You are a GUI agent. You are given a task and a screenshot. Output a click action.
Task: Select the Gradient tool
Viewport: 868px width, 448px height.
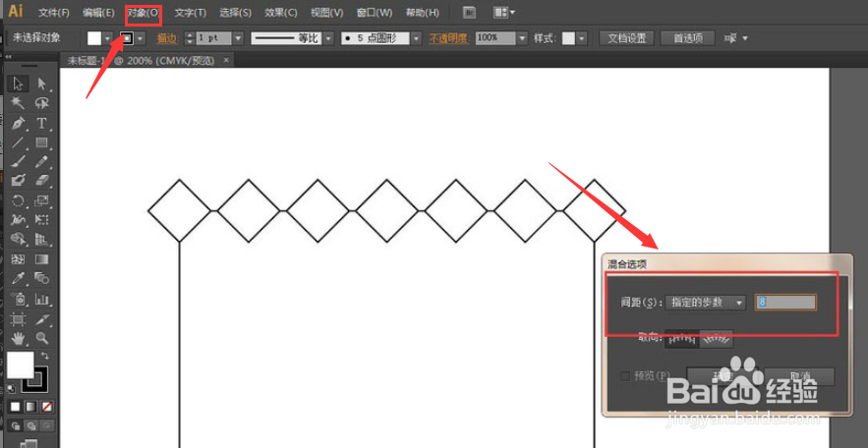point(42,258)
